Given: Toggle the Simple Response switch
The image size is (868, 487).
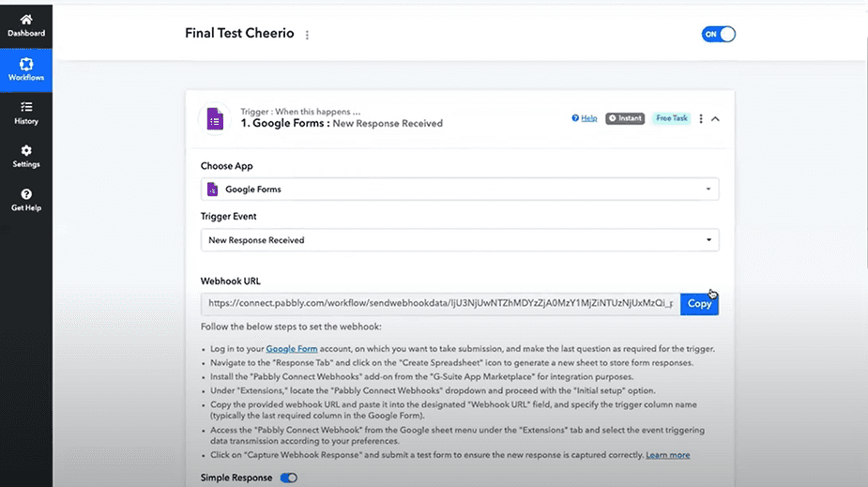Looking at the screenshot, I should [x=289, y=478].
